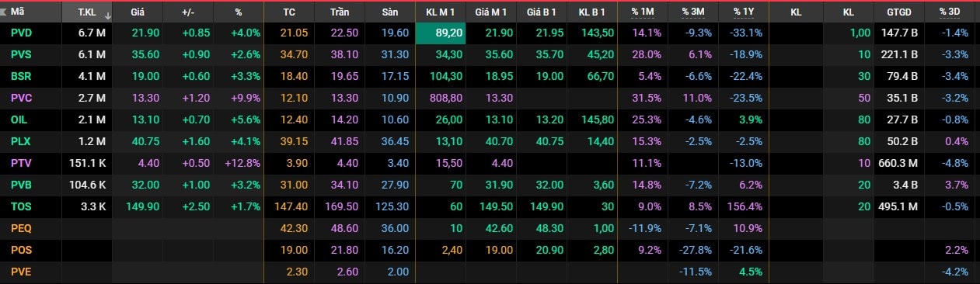Select the PTV ticker symbol
The width and height of the screenshot is (980, 284).
22,164
